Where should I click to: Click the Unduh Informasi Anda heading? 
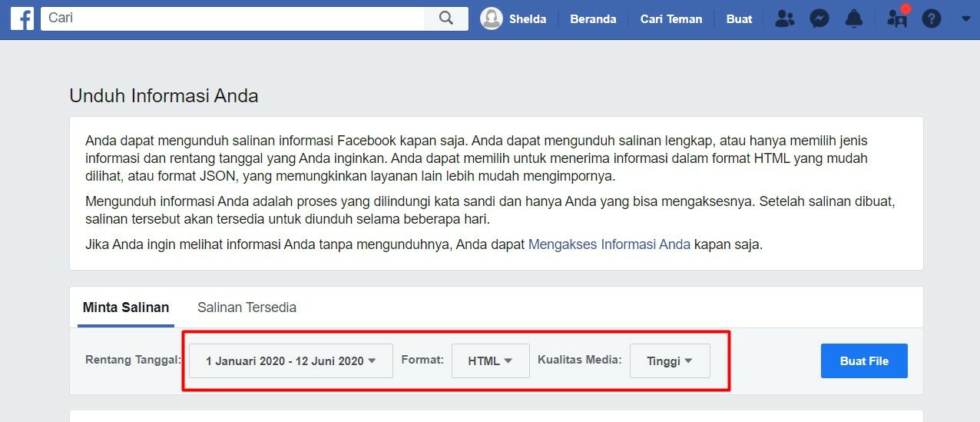[164, 96]
